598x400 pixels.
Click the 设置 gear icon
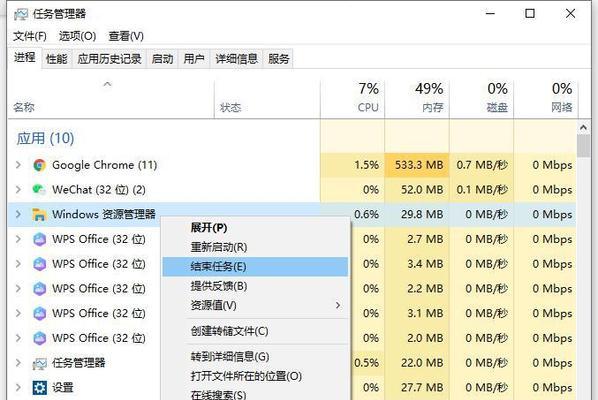[x=40, y=387]
